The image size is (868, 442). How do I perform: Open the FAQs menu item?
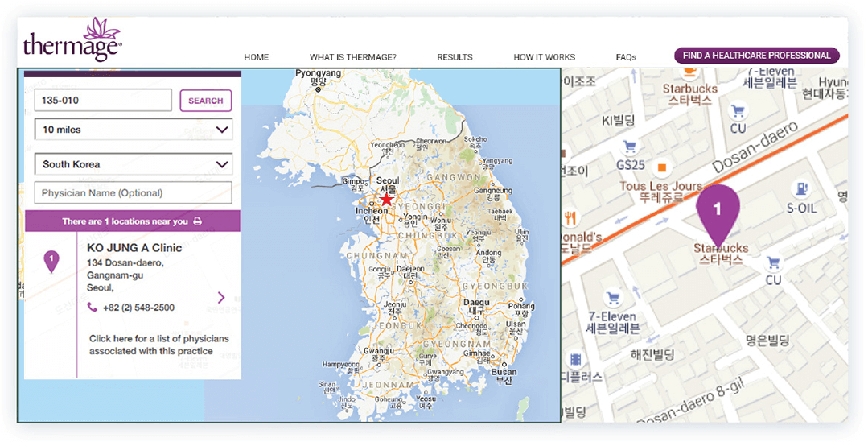tap(626, 57)
